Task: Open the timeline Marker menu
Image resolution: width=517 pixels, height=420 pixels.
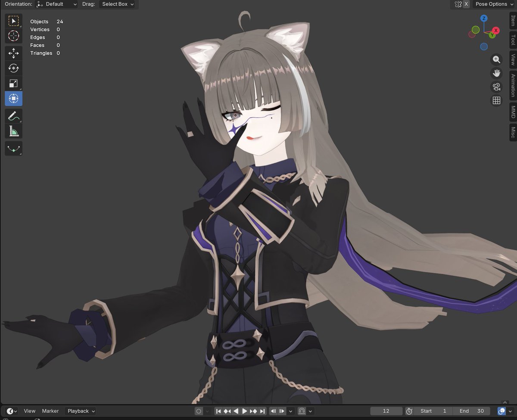Action: coord(50,411)
